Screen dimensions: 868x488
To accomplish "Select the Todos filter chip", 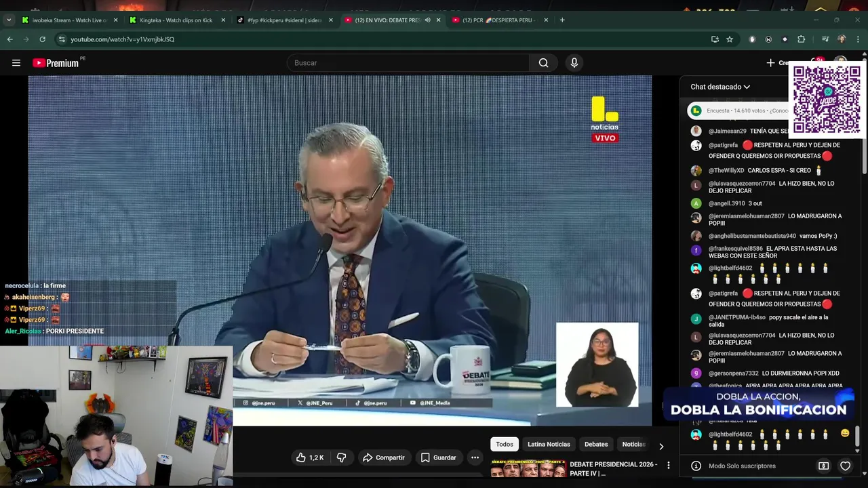I will click(x=505, y=445).
